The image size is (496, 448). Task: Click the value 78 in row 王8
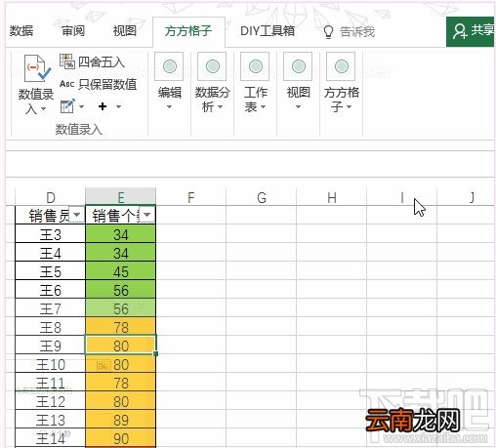pyautogui.click(x=120, y=327)
